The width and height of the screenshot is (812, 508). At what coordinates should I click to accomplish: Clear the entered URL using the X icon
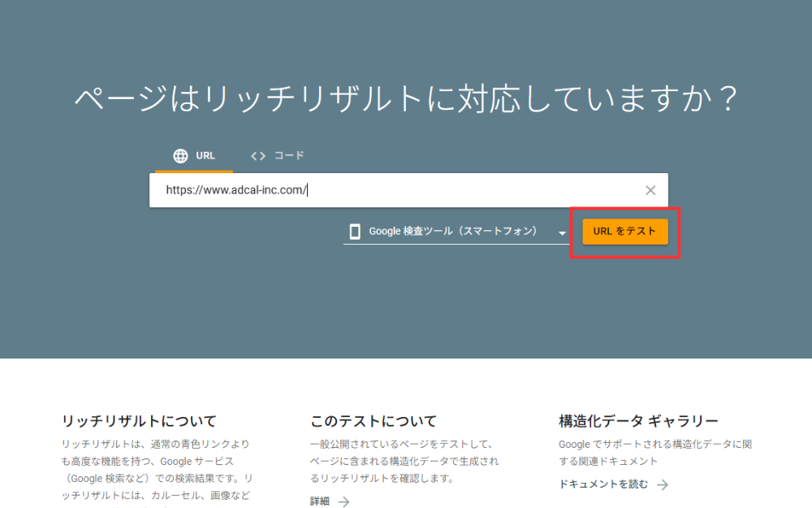click(650, 189)
